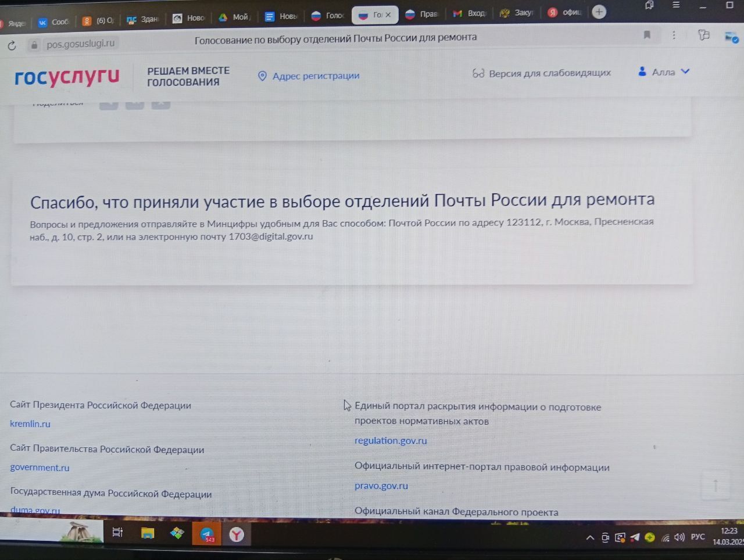
Task: Show hidden system tray icons
Action: coord(590,538)
